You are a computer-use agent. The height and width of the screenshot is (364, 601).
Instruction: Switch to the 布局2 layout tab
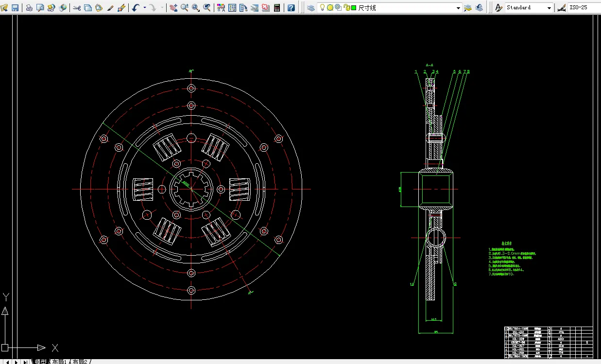(x=80, y=362)
